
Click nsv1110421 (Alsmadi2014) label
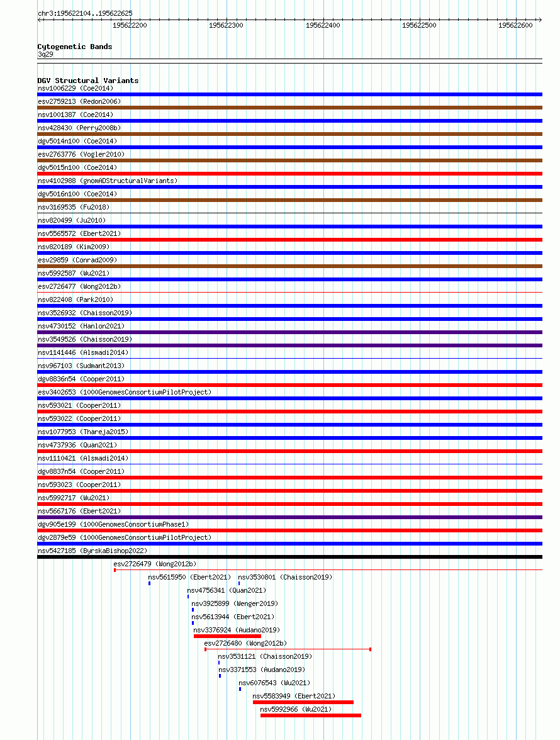pos(83,458)
